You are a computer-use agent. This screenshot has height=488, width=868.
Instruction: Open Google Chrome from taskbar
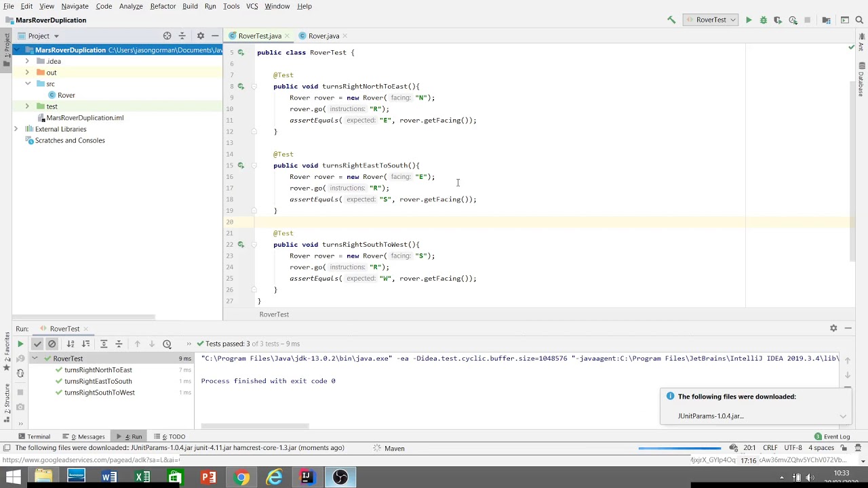pyautogui.click(x=241, y=477)
